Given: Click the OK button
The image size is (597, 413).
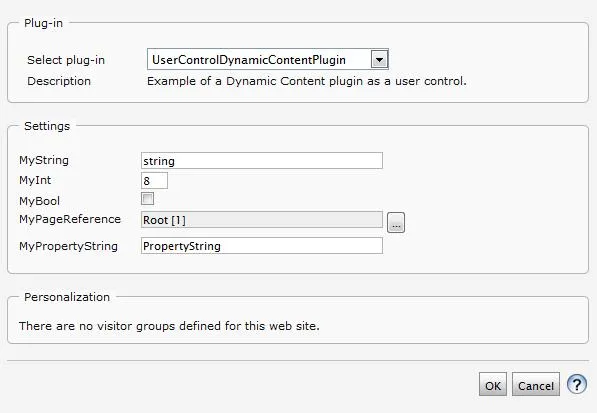Looking at the screenshot, I should (493, 384).
